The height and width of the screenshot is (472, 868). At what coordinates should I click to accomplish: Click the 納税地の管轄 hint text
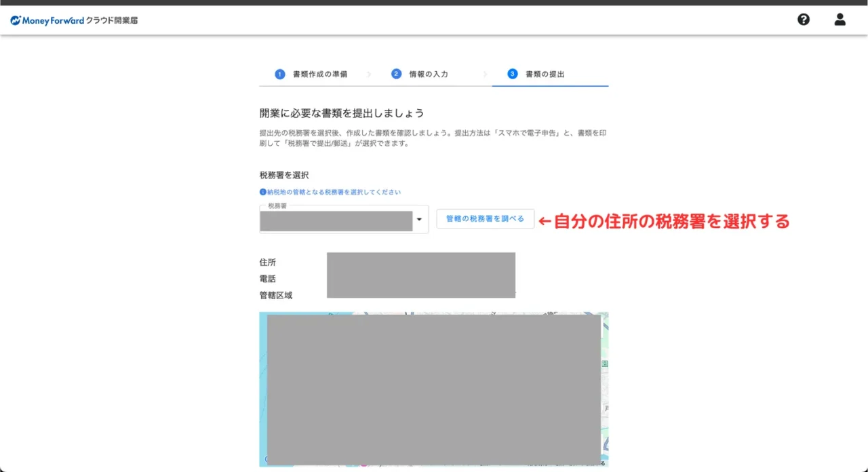click(x=334, y=193)
